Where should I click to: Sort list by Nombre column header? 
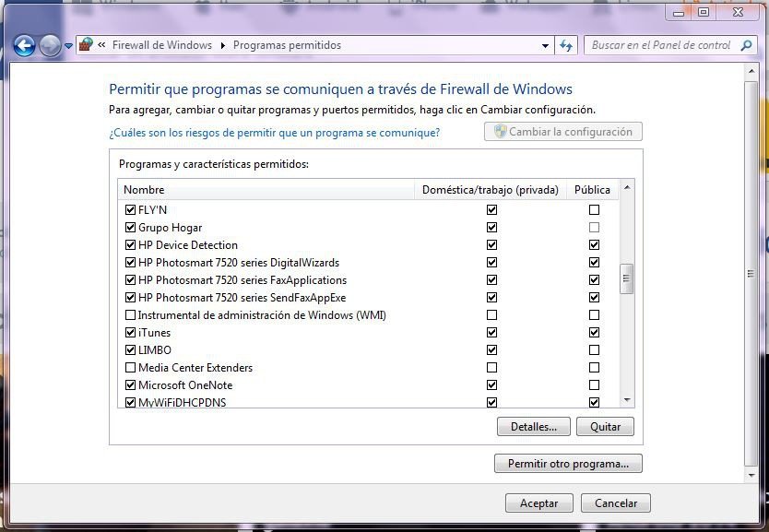266,190
